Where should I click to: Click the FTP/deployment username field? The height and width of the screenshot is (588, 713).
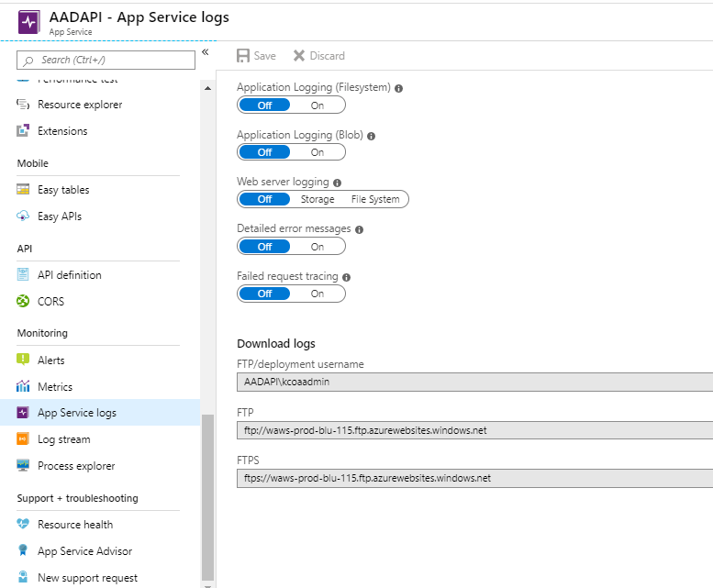pos(474,383)
